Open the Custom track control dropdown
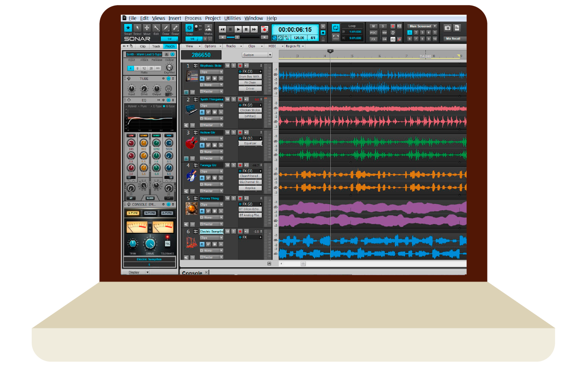 [257, 55]
